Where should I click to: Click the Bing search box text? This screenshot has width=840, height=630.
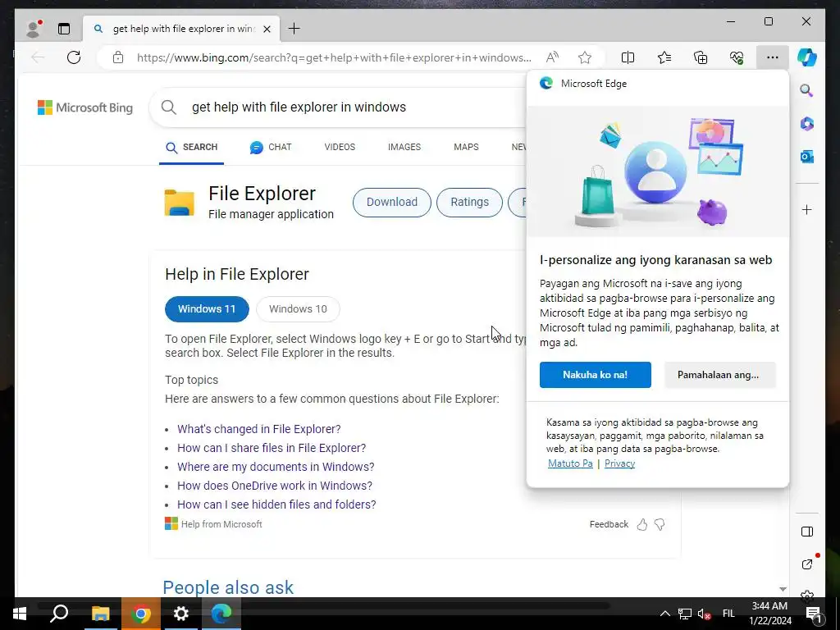pos(299,107)
